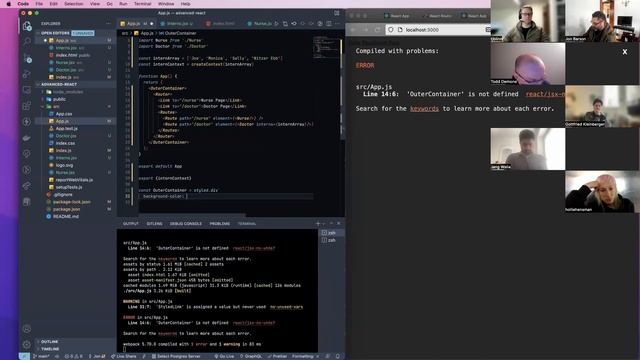Click the keywords link in browser error

pyautogui.click(x=424, y=109)
